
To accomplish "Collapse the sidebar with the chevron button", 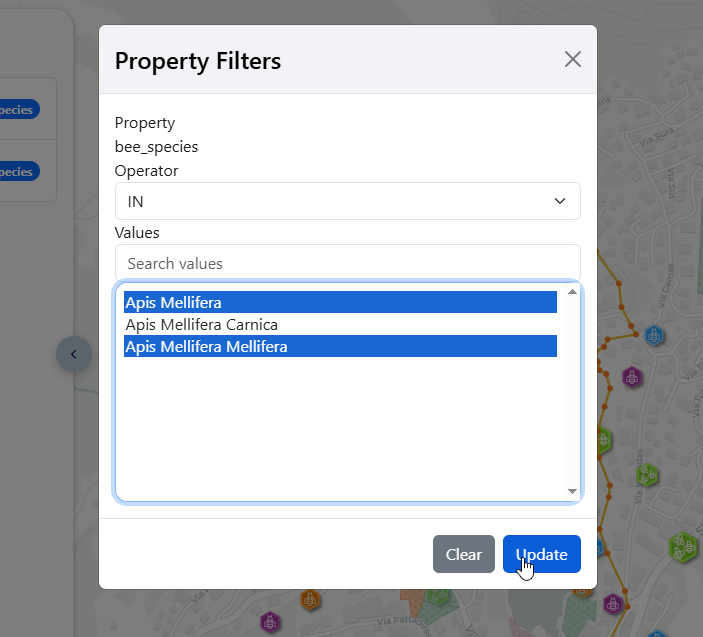I will (x=73, y=354).
